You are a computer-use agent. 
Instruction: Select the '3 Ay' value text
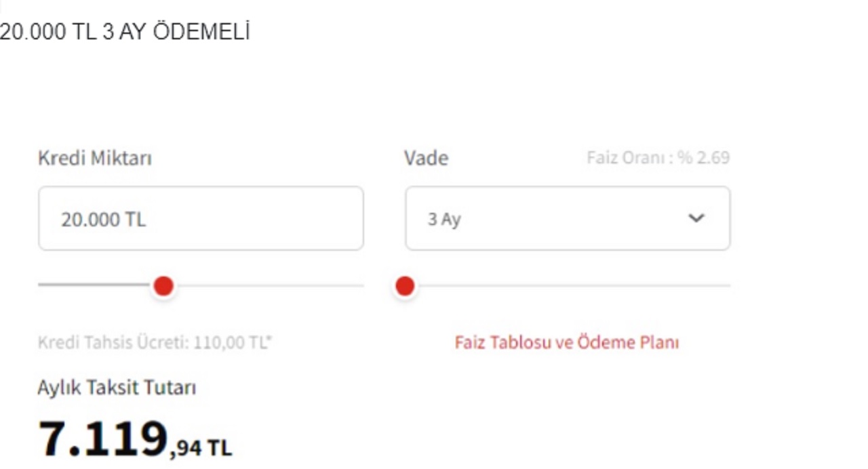[x=444, y=219]
